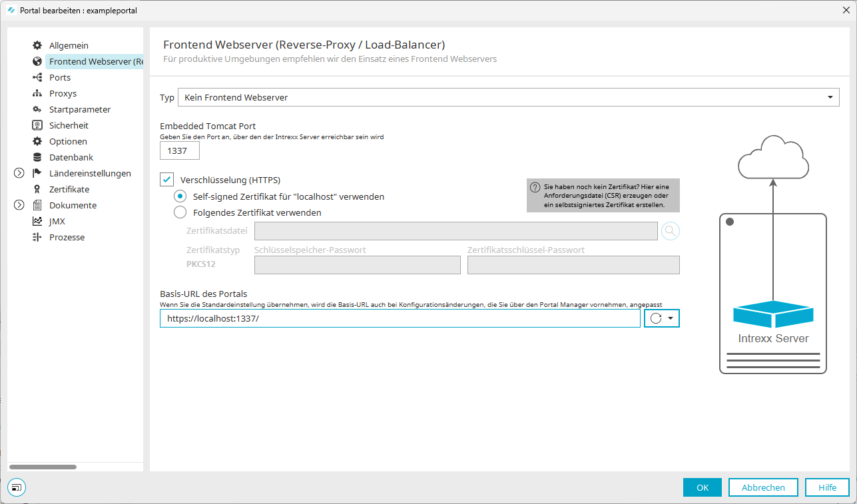This screenshot has width=857, height=504.
Task: Select the Proxys hierarchy icon
Action: [x=37, y=93]
